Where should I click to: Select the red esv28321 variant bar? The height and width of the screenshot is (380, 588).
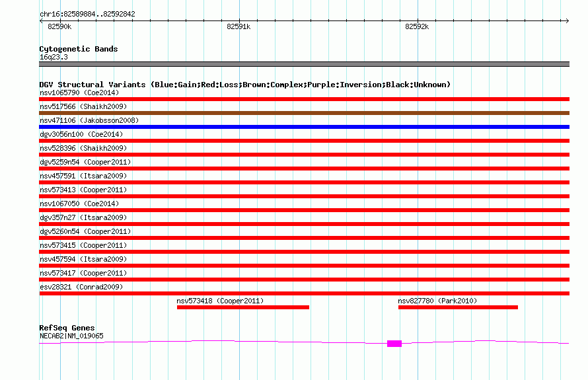coord(304,293)
